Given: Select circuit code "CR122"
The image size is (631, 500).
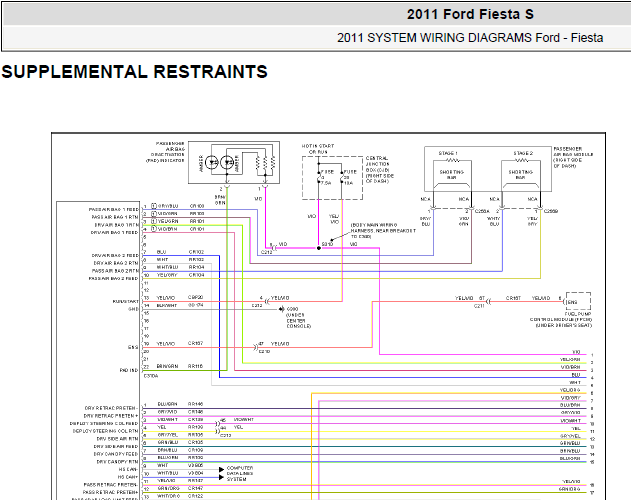Looking at the screenshot, I should click(196, 496).
